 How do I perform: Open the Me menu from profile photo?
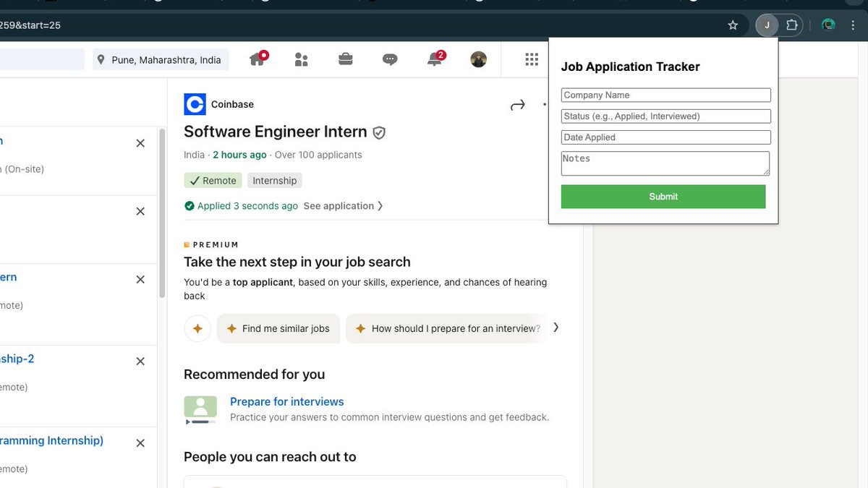click(478, 59)
